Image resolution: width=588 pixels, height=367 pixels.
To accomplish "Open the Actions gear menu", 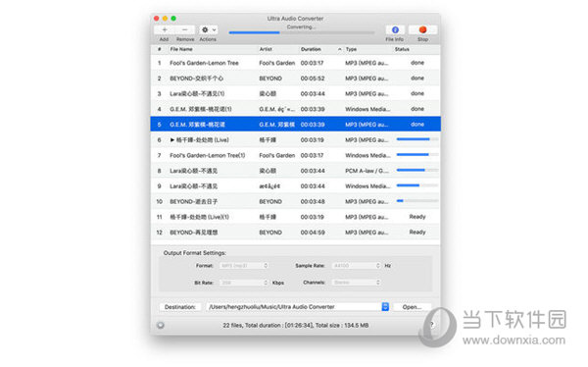I will coord(209,29).
